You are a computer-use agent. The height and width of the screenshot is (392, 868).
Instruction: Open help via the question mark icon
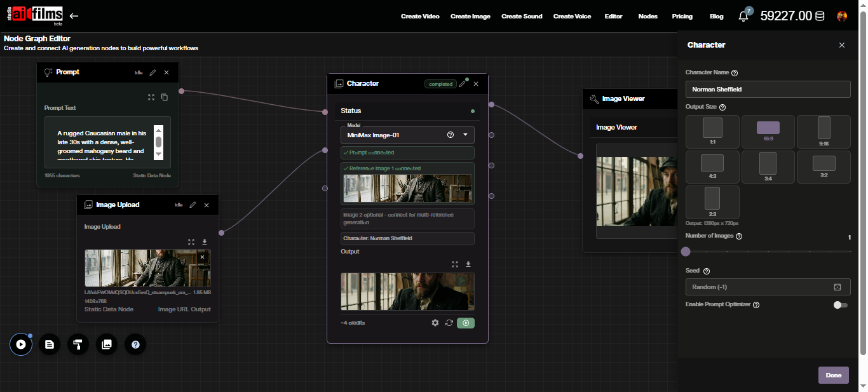pyautogui.click(x=135, y=344)
